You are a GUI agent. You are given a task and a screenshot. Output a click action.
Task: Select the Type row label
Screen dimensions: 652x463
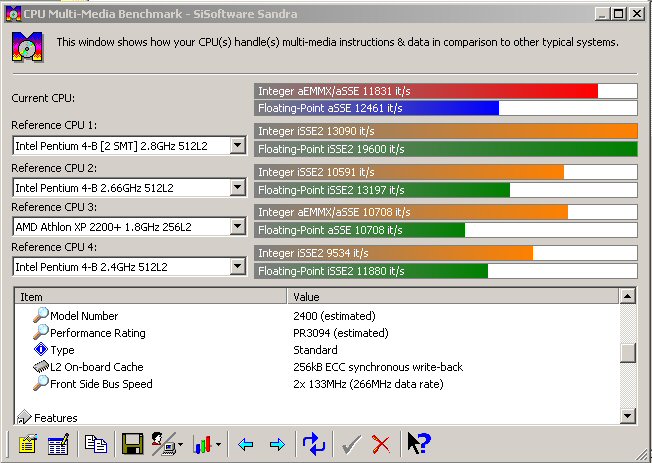tap(62, 350)
